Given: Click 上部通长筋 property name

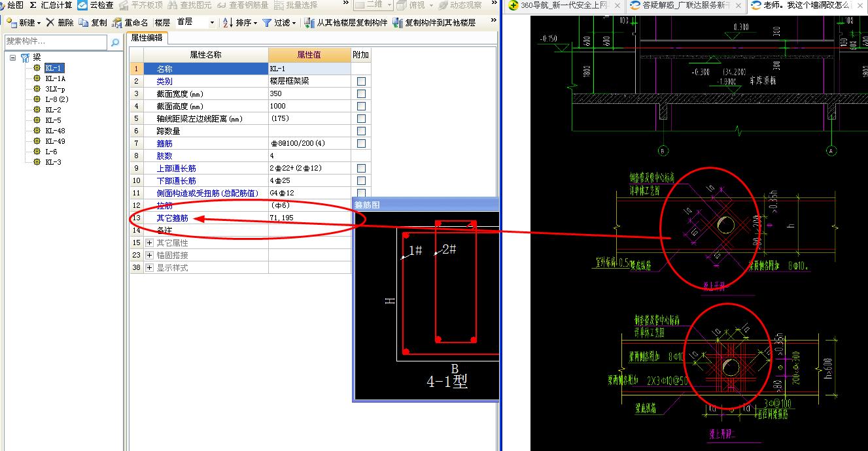Looking at the screenshot, I should click(176, 168).
